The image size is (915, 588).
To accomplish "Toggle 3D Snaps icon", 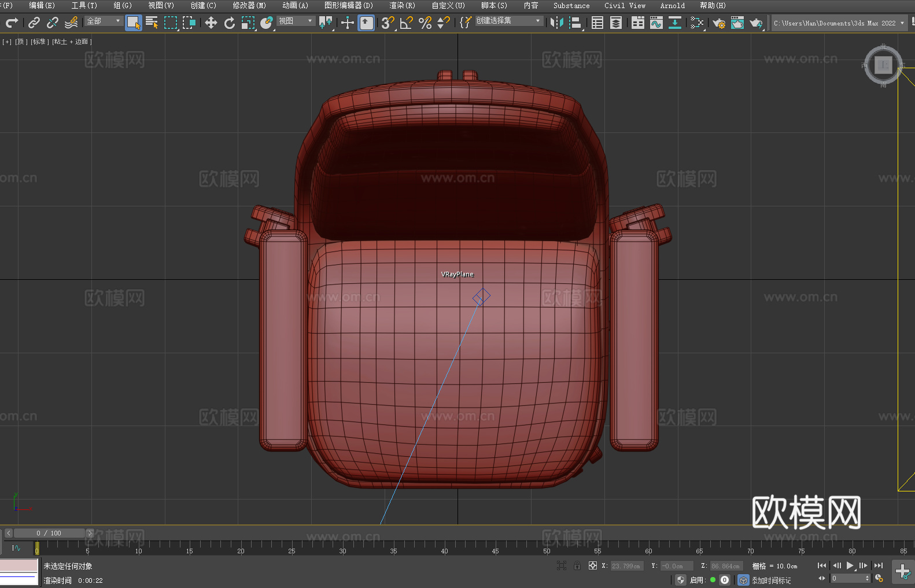I will pyautogui.click(x=388, y=23).
